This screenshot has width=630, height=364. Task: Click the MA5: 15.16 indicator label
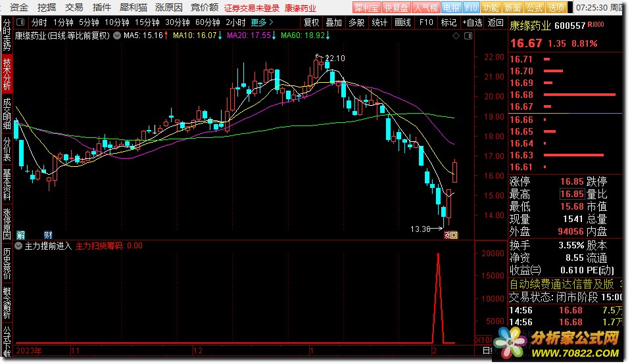pos(146,35)
